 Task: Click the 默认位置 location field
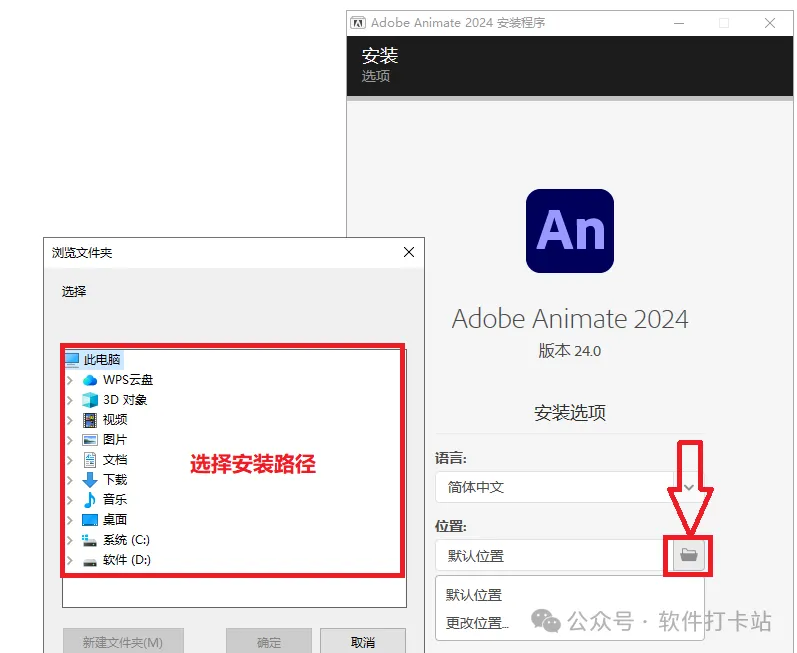[555, 555]
